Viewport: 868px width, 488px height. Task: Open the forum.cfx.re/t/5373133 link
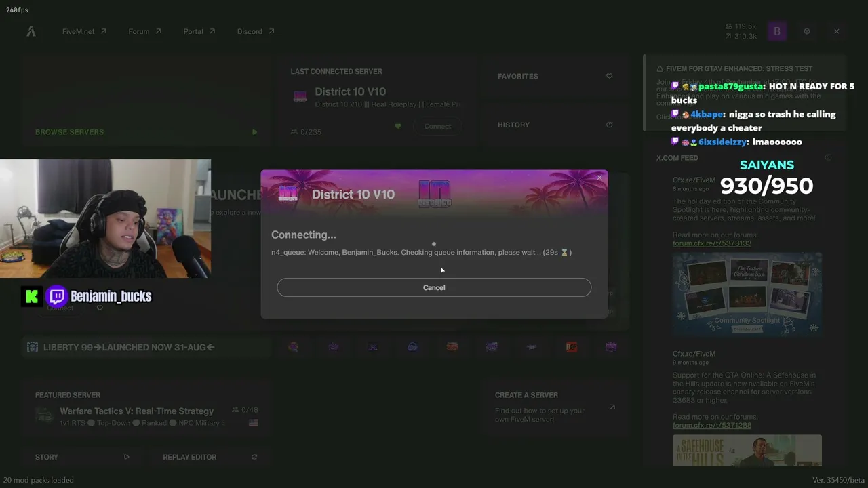click(x=712, y=243)
